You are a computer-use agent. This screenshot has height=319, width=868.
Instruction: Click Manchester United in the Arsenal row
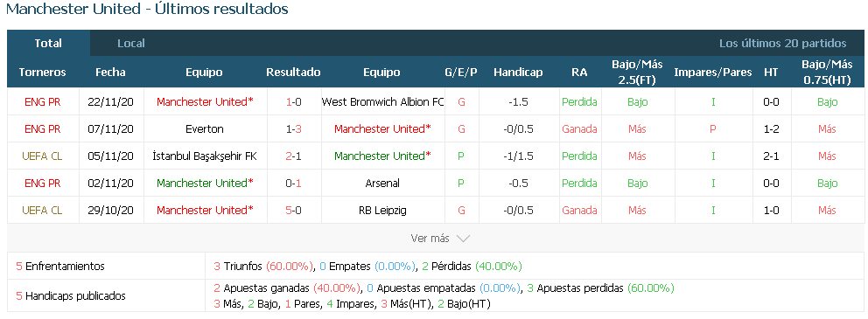205,184
